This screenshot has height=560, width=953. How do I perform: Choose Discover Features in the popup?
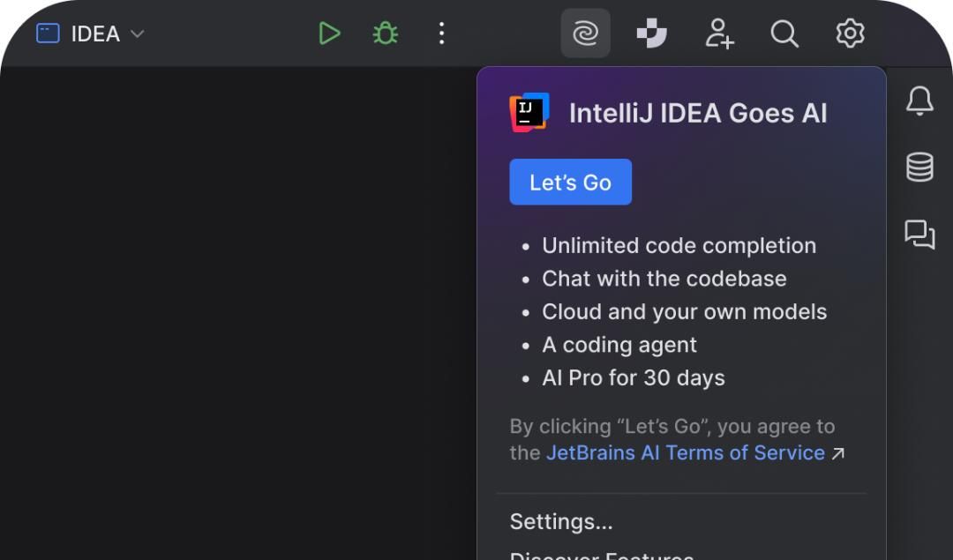(603, 556)
